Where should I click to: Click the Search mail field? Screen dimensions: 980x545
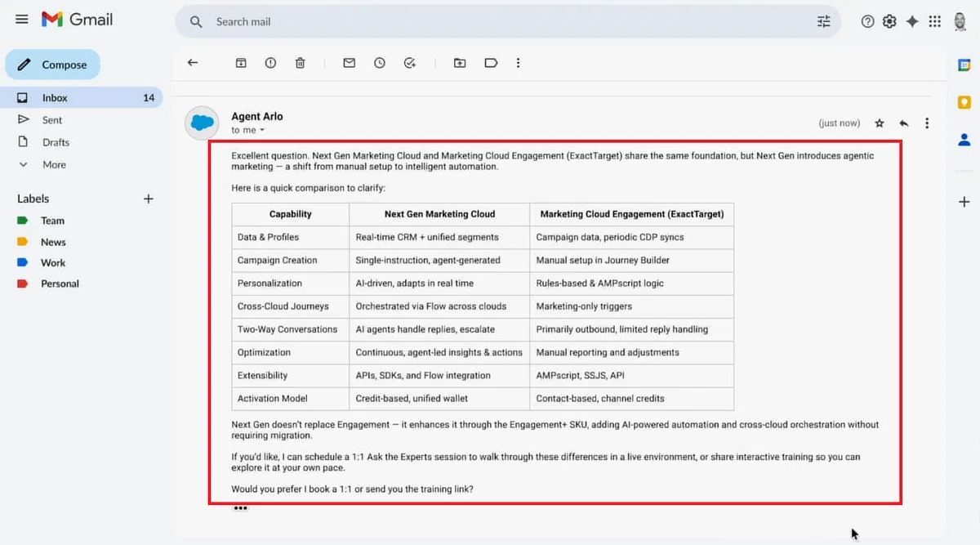click(506, 22)
